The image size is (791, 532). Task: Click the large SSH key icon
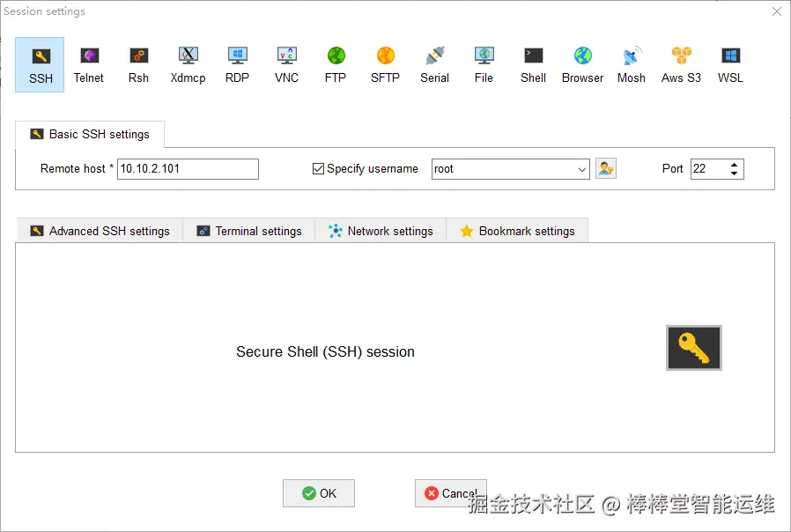693,348
